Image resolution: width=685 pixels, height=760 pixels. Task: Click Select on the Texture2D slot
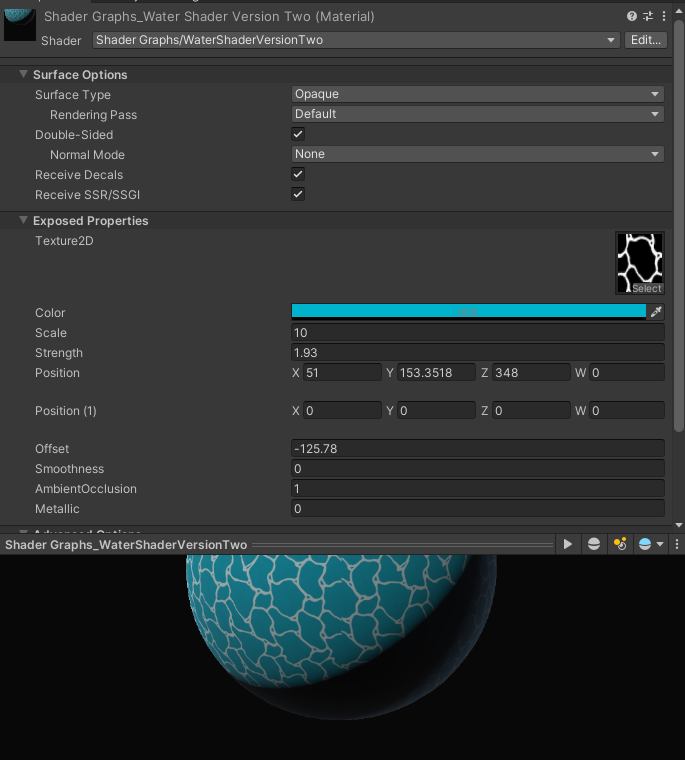coord(647,288)
